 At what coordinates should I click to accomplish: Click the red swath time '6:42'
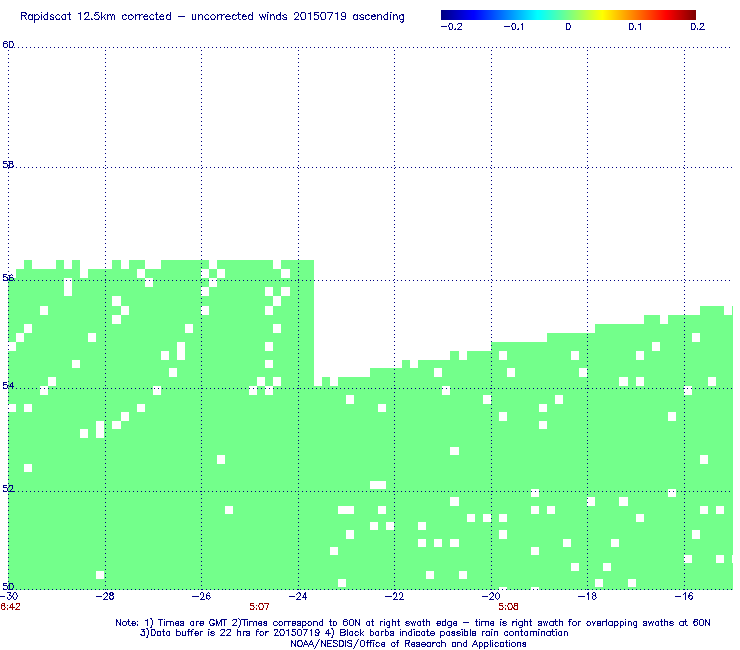[x=10, y=607]
